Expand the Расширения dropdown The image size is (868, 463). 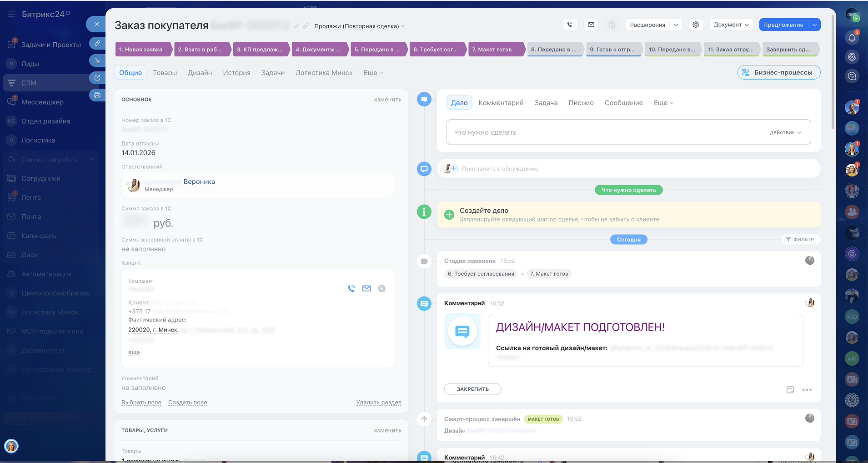pyautogui.click(x=676, y=25)
